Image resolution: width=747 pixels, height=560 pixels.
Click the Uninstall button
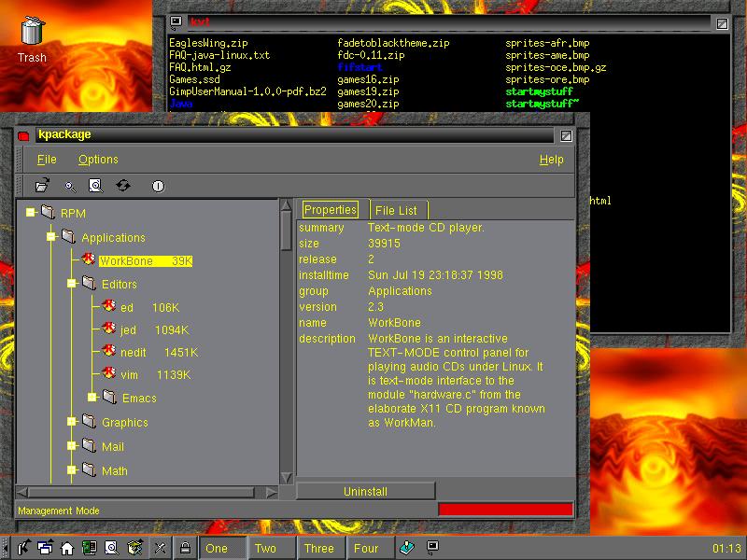click(365, 491)
